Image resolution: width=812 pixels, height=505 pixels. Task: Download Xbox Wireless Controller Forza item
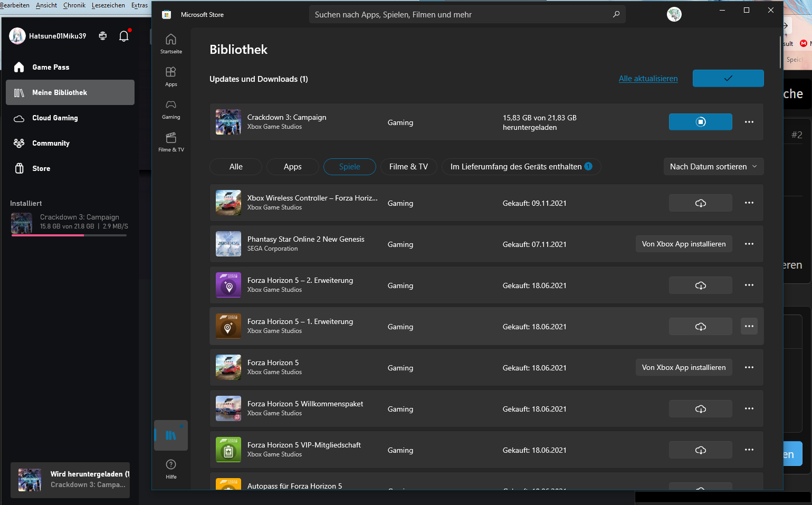(700, 203)
